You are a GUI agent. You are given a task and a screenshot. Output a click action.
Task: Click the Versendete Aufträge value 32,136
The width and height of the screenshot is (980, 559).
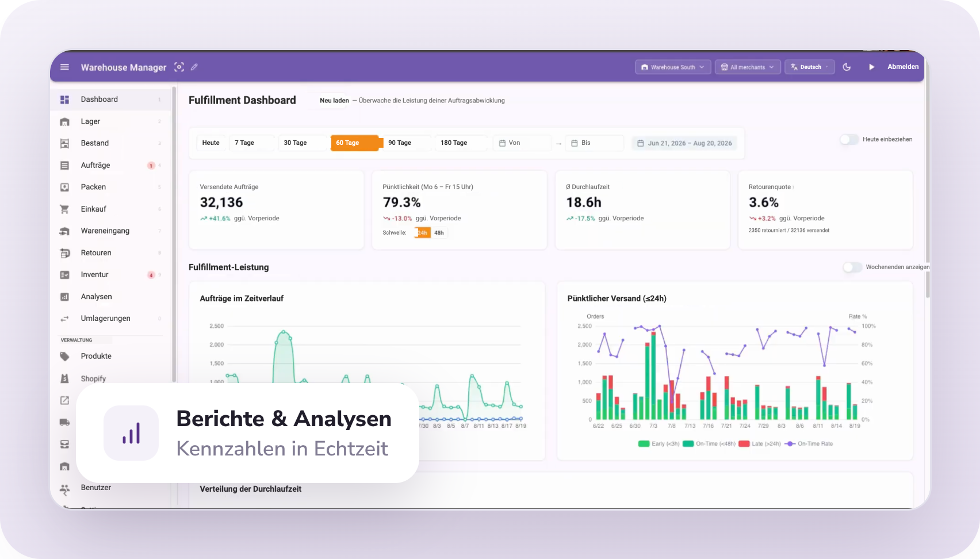tap(221, 202)
